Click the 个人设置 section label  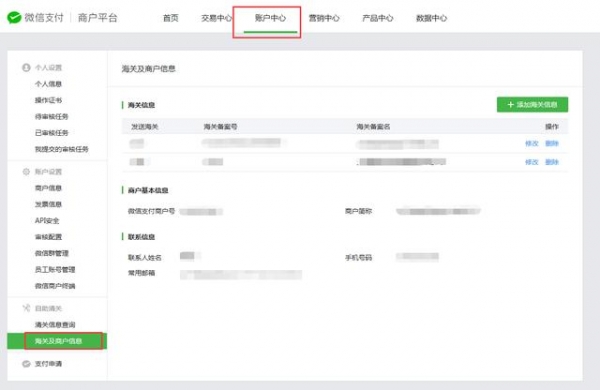point(48,68)
